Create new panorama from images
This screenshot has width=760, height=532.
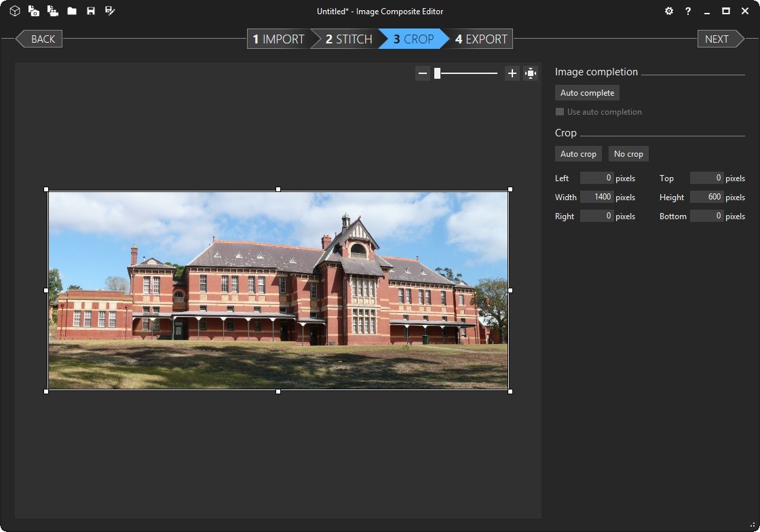point(34,11)
